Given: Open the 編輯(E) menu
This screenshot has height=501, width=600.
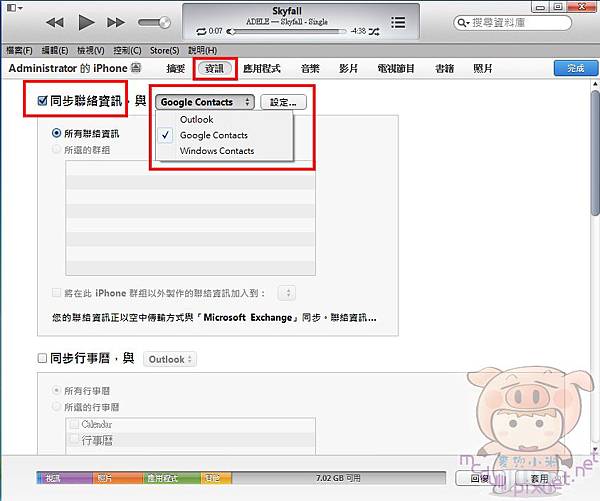Looking at the screenshot, I should tap(55, 51).
